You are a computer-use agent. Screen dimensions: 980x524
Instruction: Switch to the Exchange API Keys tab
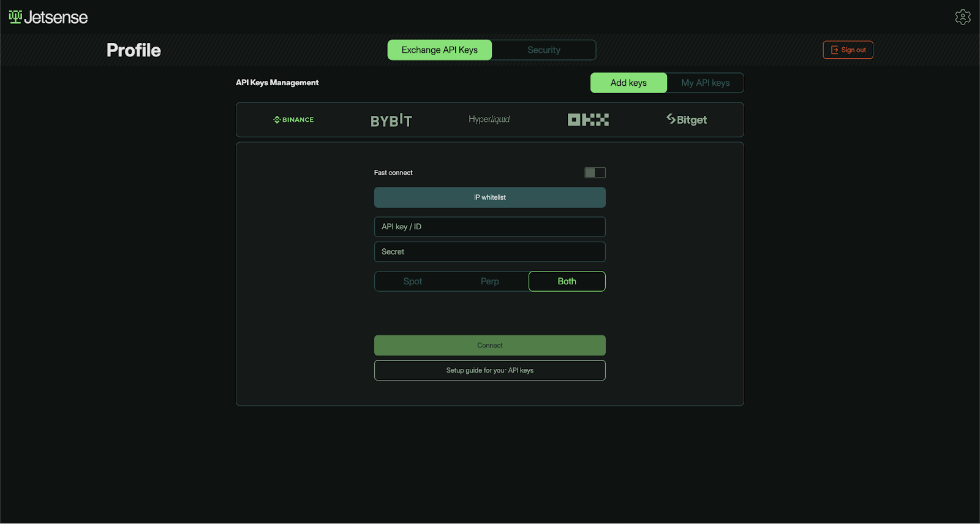(x=440, y=50)
